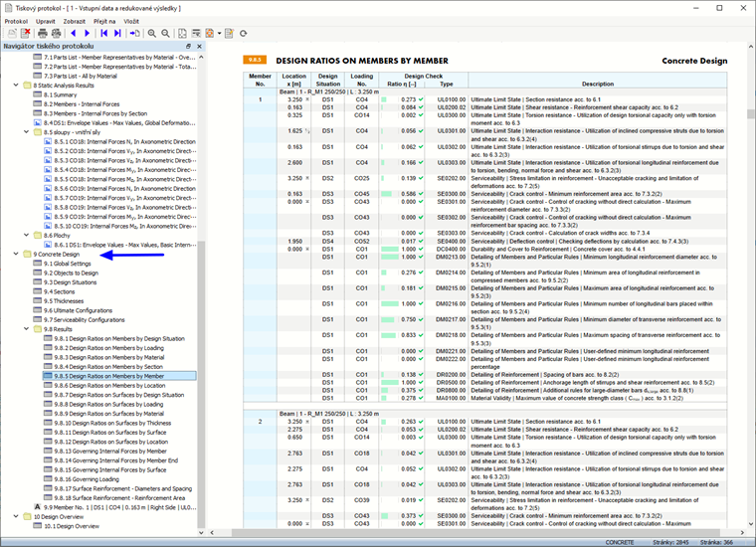This screenshot has width=756, height=547.
Task: Select 9.1 Global Settings item
Action: [x=67, y=264]
